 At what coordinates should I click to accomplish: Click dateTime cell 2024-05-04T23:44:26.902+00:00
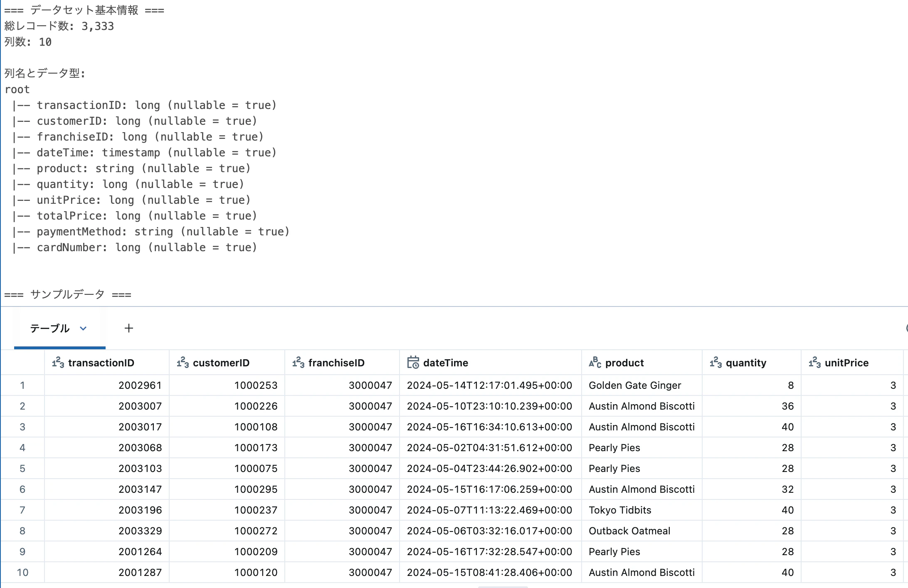click(x=491, y=468)
